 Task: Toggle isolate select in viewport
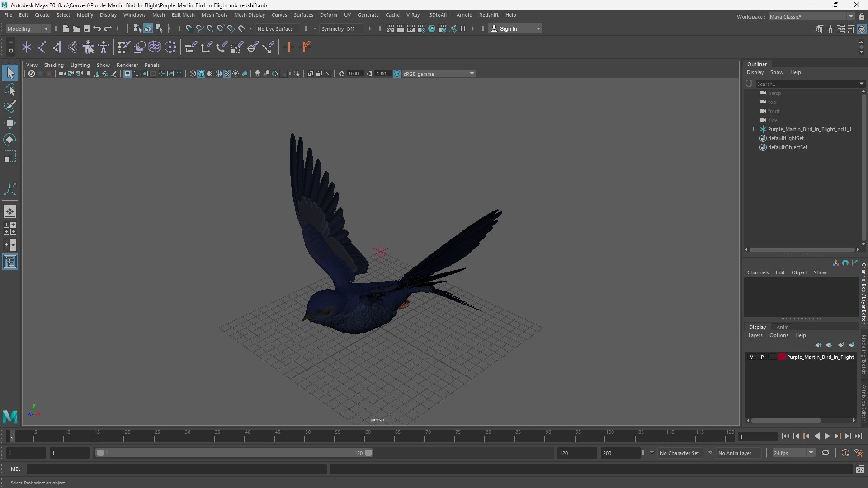click(297, 74)
